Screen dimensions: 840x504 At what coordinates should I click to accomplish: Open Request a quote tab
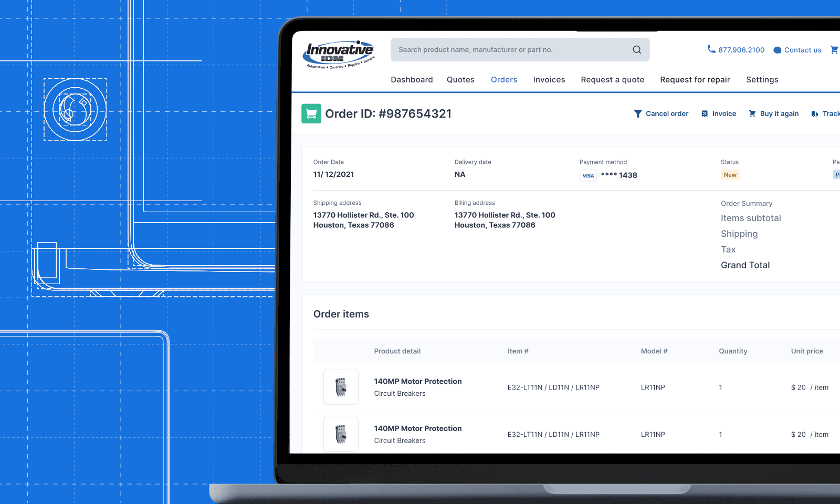(x=612, y=80)
